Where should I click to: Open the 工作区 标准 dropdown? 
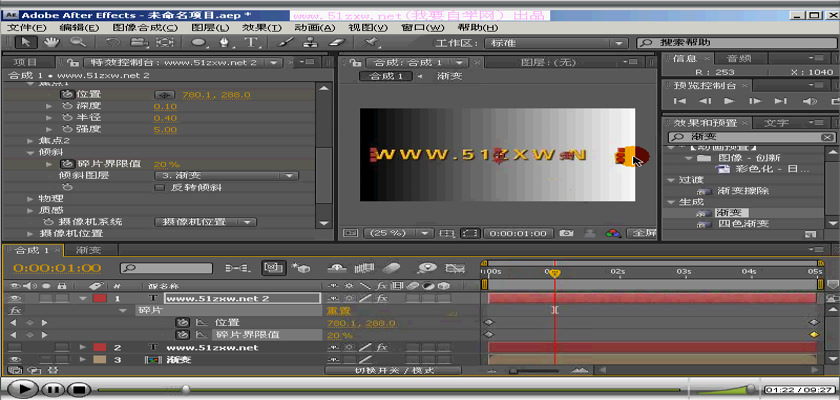(555, 43)
